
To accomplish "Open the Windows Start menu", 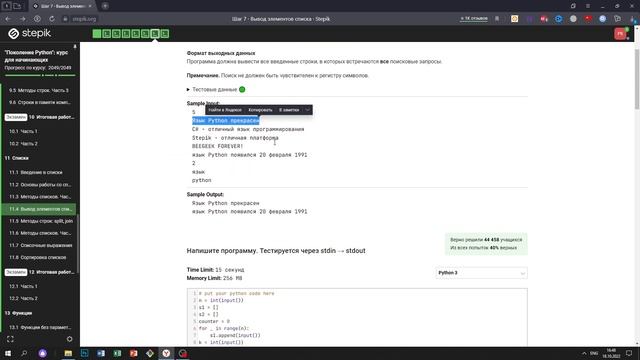I will pos(8,353).
